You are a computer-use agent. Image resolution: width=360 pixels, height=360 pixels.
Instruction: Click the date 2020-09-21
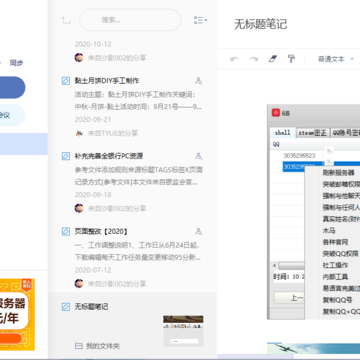coord(93,119)
